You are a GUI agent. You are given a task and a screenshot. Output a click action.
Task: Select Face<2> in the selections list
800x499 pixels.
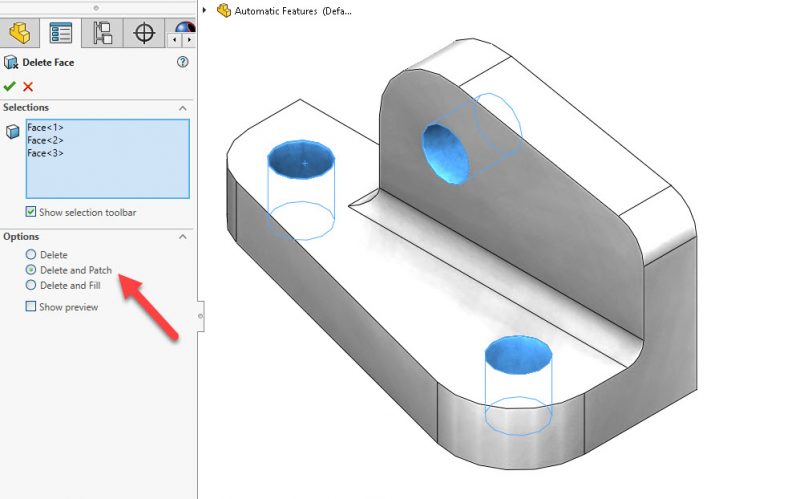45,140
